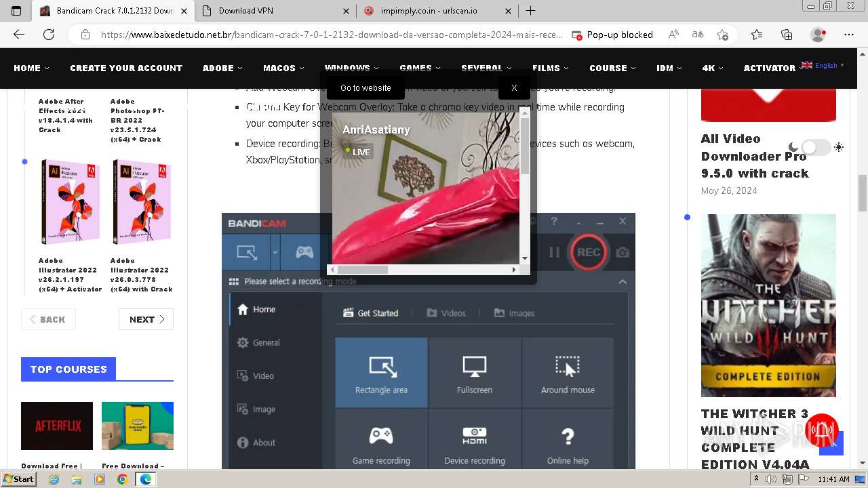Open THE WITCHER 3 WILD HUNT COMPLETE EDITION link
The image size is (868, 488).
(x=755, y=439)
